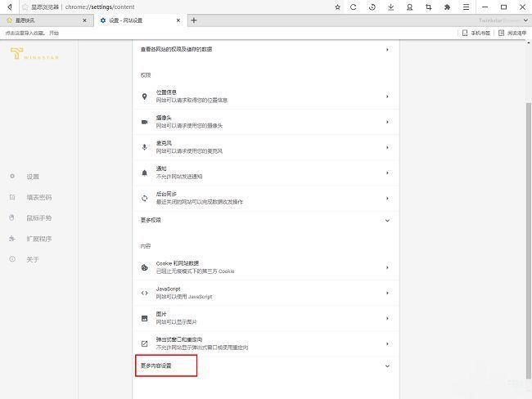
Task: Open the user account icon in toolbar
Action: (x=410, y=7)
